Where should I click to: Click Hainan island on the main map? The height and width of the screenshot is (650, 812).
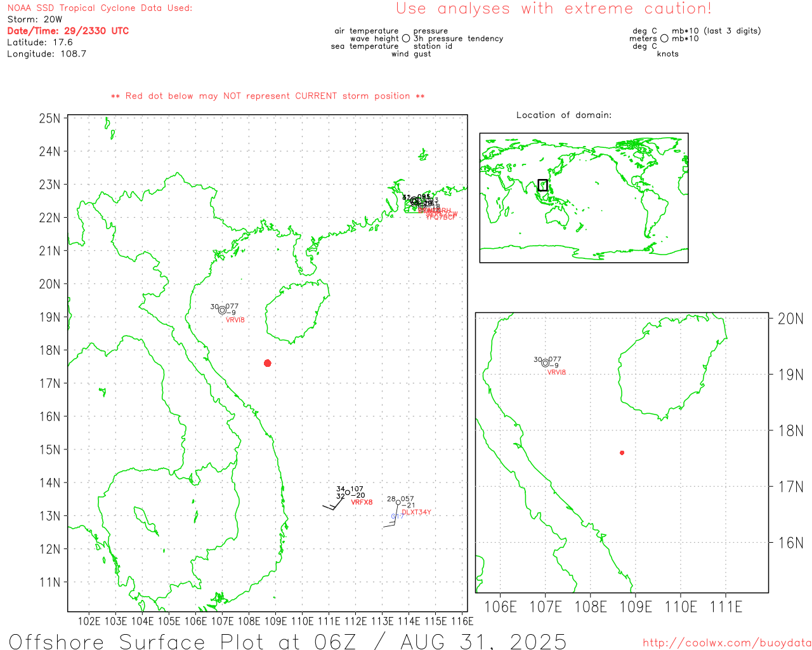297,312
